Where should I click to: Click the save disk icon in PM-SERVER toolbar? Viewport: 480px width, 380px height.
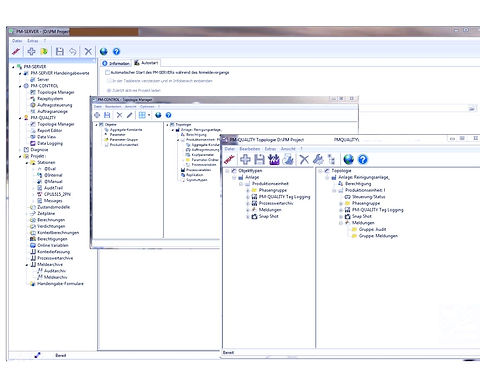click(x=60, y=51)
